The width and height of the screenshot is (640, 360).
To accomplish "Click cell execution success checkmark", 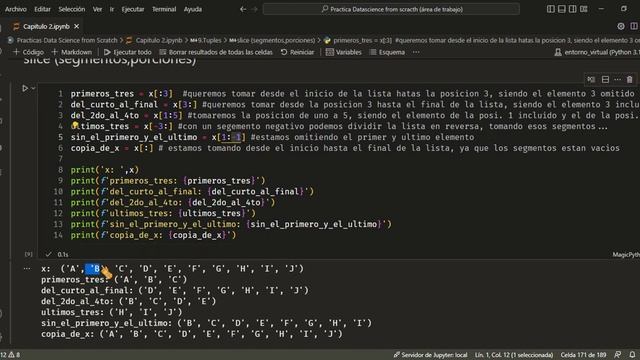I will (x=49, y=254).
